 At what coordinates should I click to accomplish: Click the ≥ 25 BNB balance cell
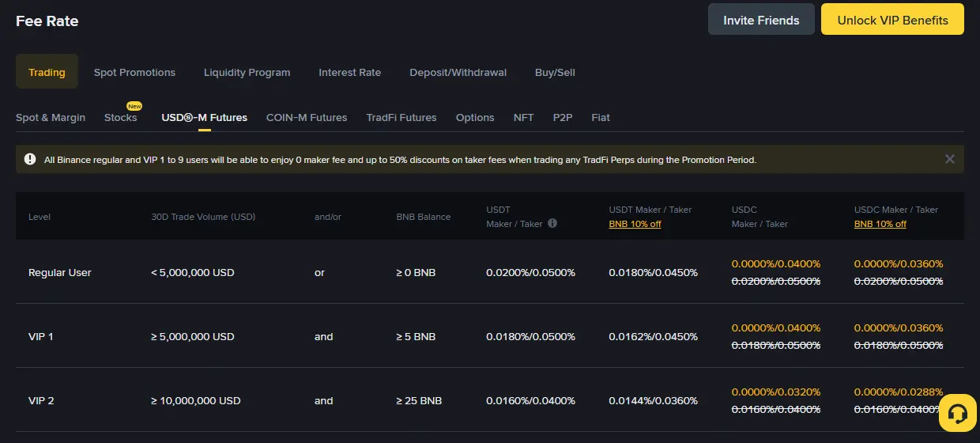pyautogui.click(x=419, y=400)
